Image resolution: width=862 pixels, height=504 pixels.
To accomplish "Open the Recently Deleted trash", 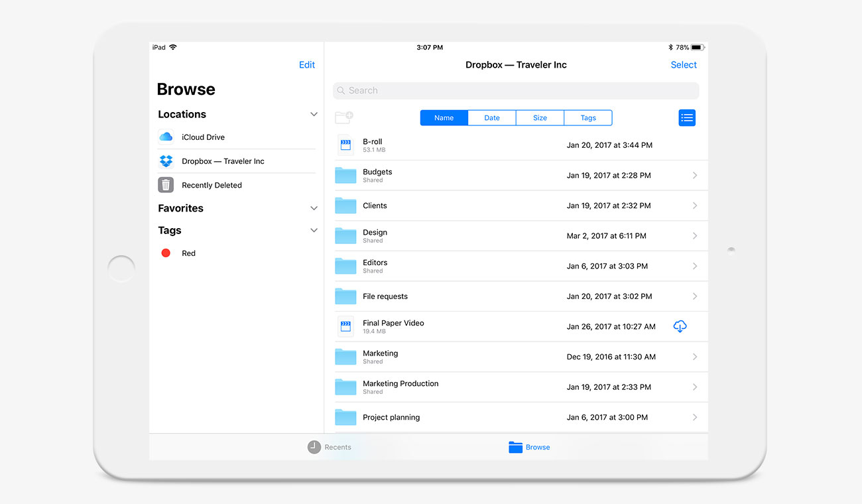I will pos(211,185).
